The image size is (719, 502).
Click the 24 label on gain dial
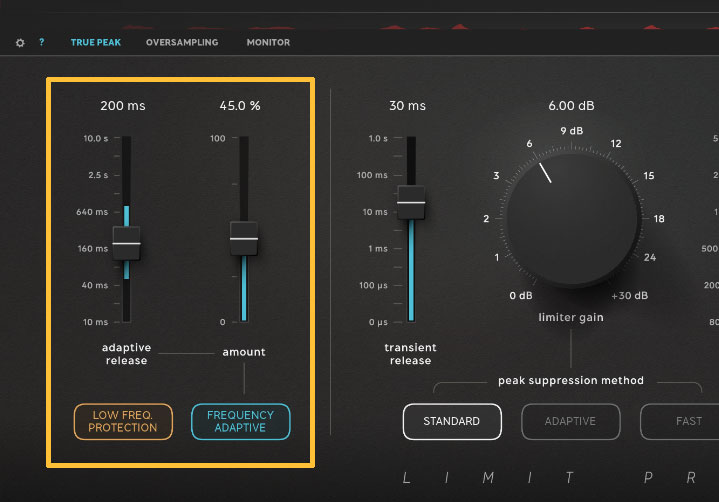pyautogui.click(x=650, y=257)
